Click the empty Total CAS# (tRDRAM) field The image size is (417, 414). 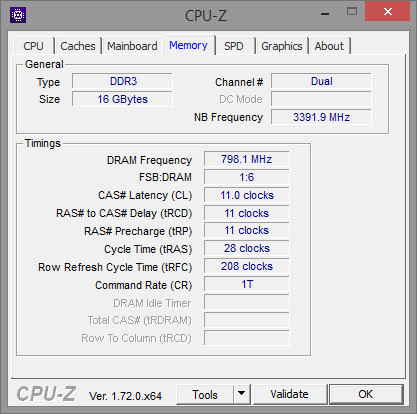coord(247,320)
